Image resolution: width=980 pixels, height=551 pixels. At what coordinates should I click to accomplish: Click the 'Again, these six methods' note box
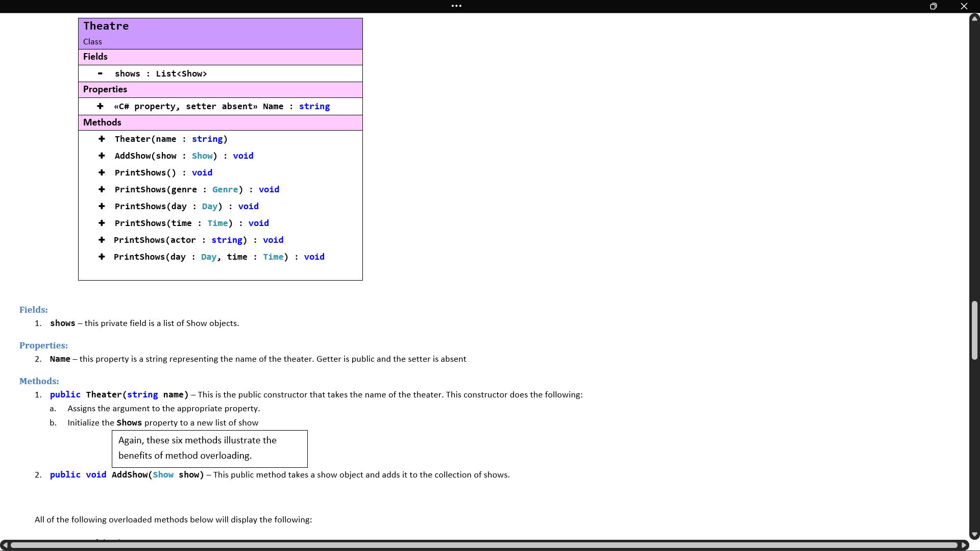(x=210, y=448)
